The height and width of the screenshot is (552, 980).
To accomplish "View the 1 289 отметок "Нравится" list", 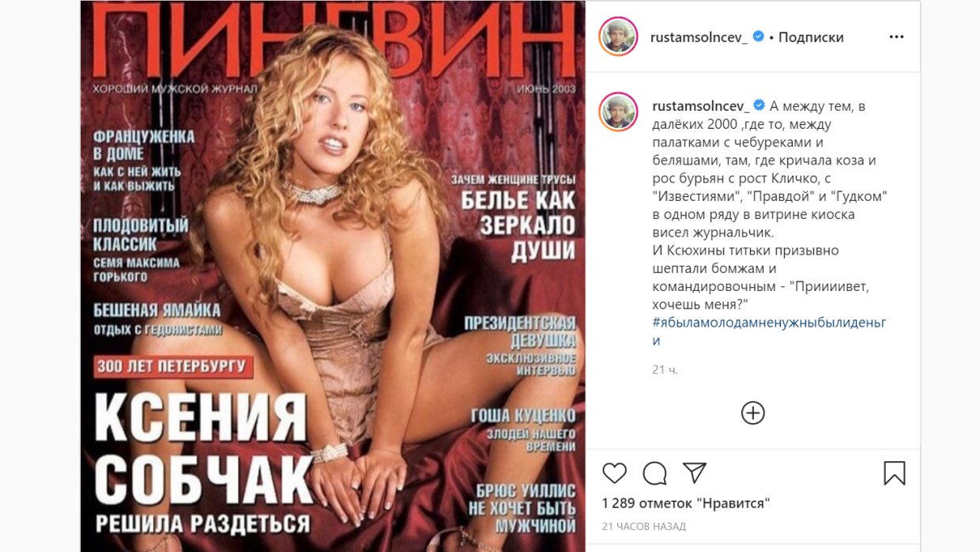I will (x=685, y=503).
